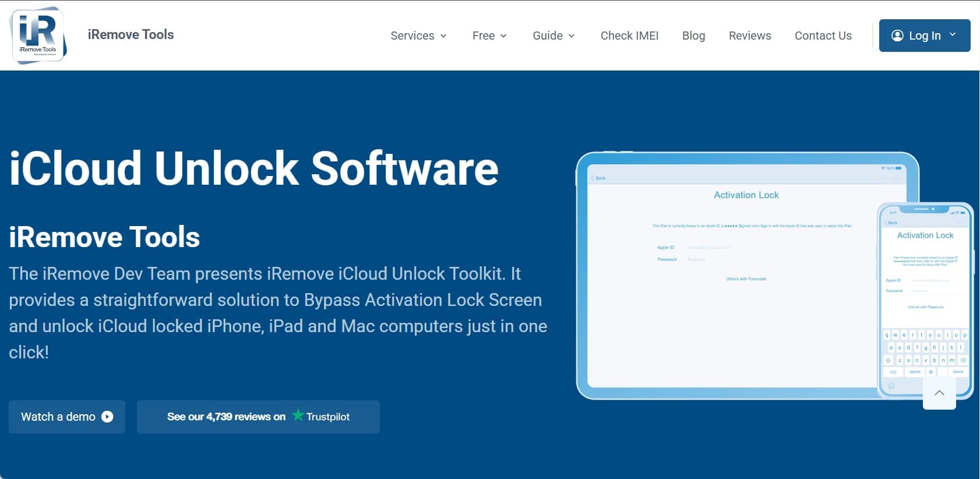
Task: Click the user avatar icon in Log In
Action: point(897,36)
